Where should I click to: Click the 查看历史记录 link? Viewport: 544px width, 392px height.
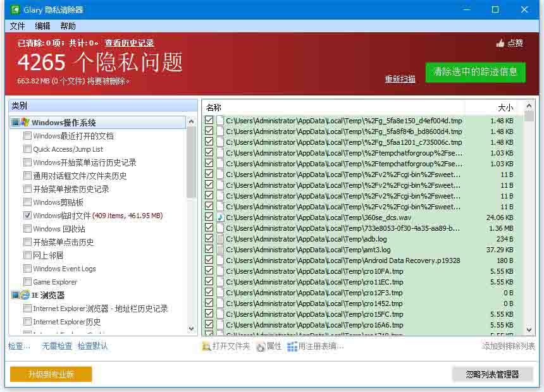click(x=129, y=44)
